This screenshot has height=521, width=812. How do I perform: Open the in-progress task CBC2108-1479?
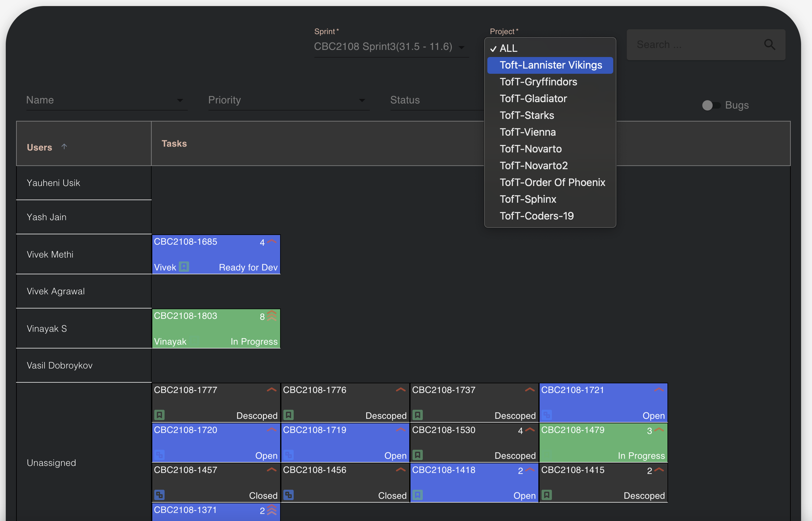603,442
